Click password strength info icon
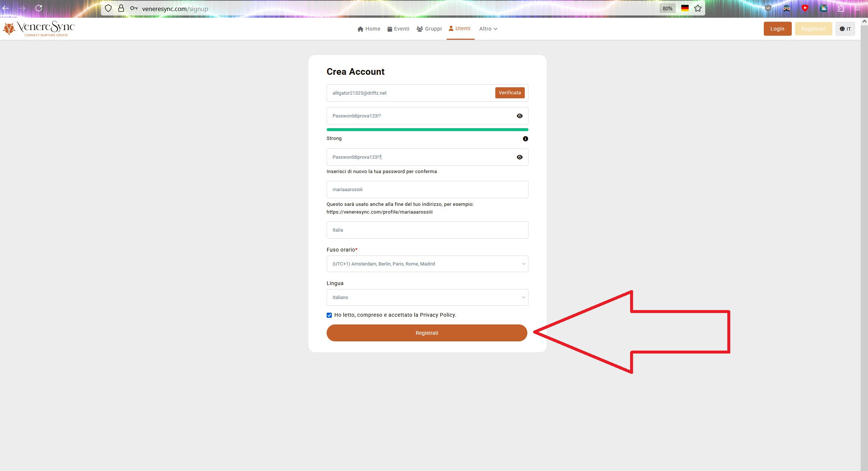Image resolution: width=868 pixels, height=471 pixels. coord(525,139)
